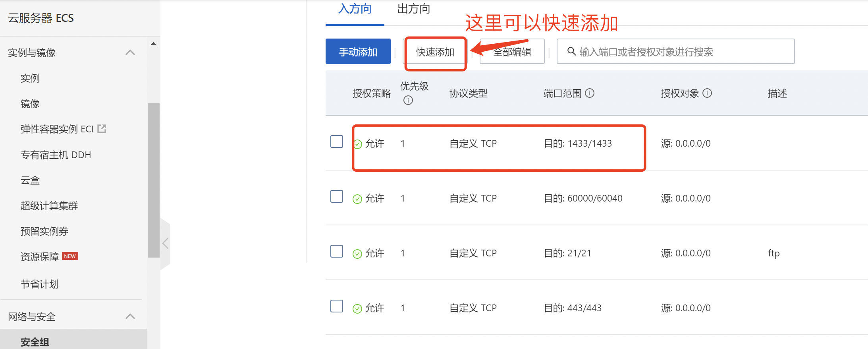Click the 手动添加 button

tap(358, 51)
